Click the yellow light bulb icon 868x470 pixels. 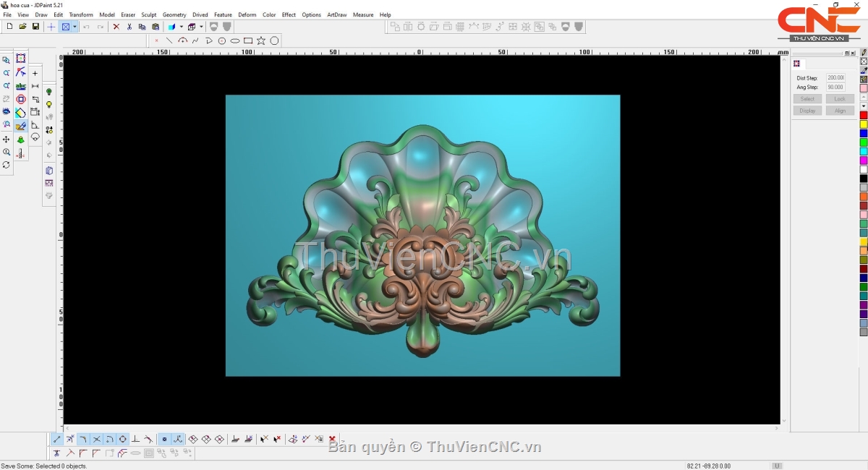pyautogui.click(x=49, y=104)
